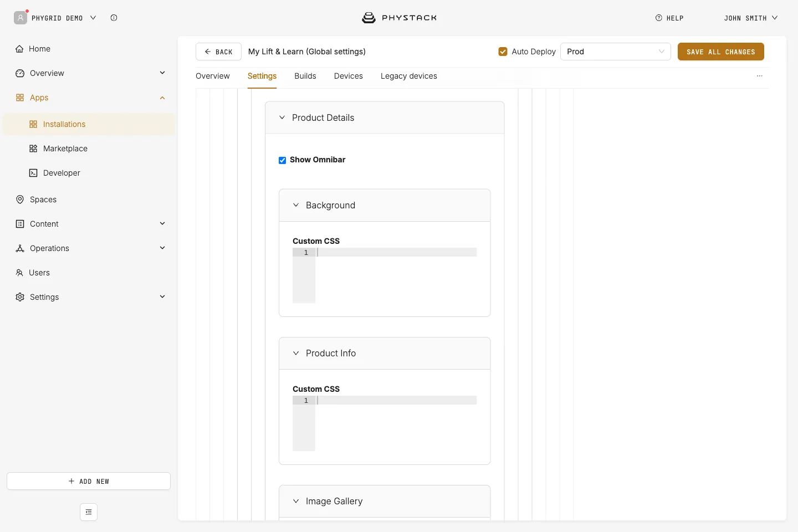Click the Apps grid icon in sidebar
This screenshot has width=798, height=532.
20,98
